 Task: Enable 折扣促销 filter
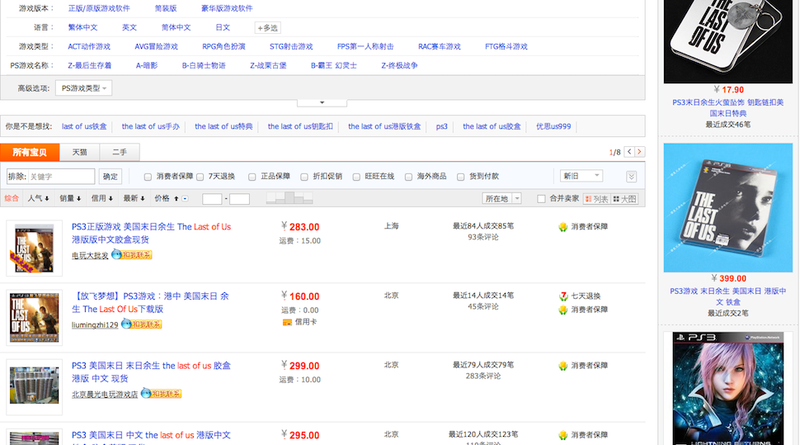tap(304, 177)
